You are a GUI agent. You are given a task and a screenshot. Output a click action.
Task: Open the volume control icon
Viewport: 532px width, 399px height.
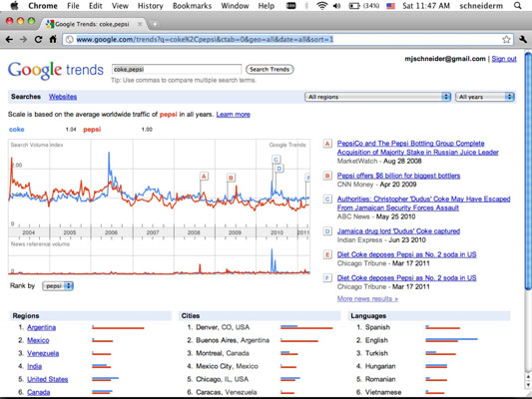[336, 6]
